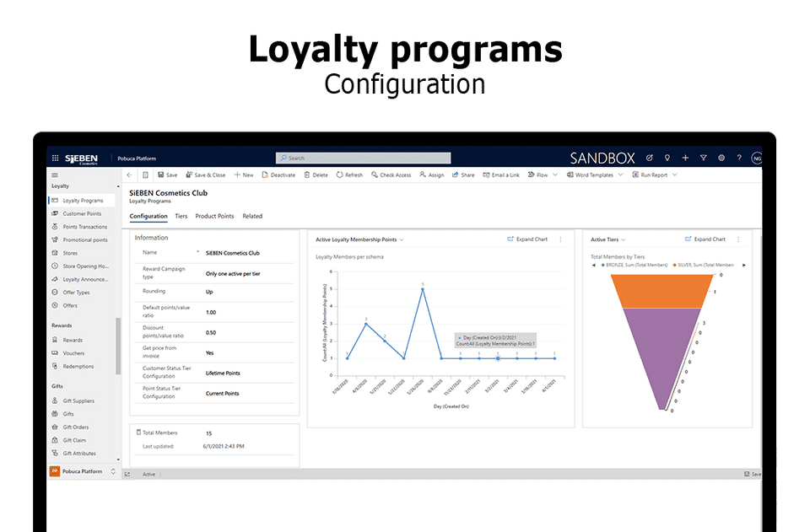Collapse the sidebar hamburger menu

click(x=55, y=175)
